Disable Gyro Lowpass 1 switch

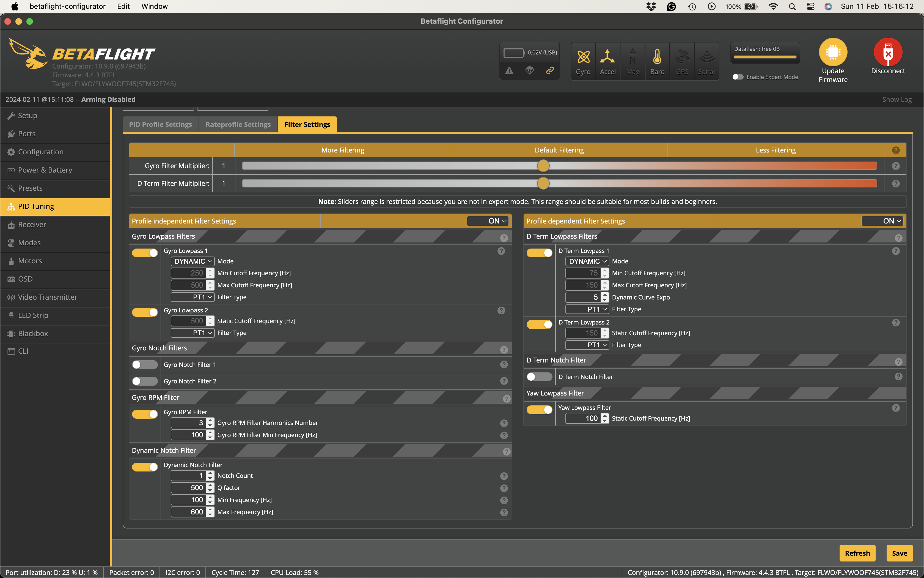tap(145, 253)
